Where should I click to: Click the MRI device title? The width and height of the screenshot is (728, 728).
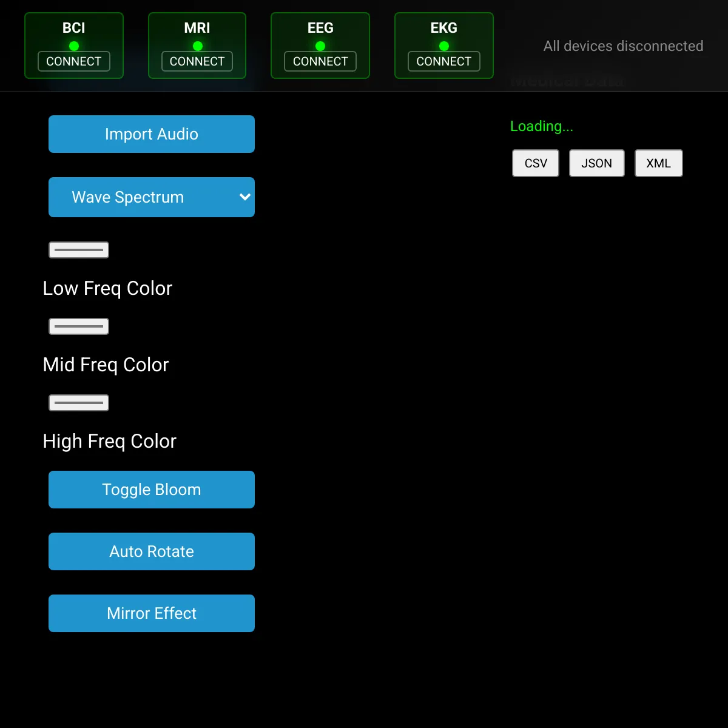[x=197, y=28]
